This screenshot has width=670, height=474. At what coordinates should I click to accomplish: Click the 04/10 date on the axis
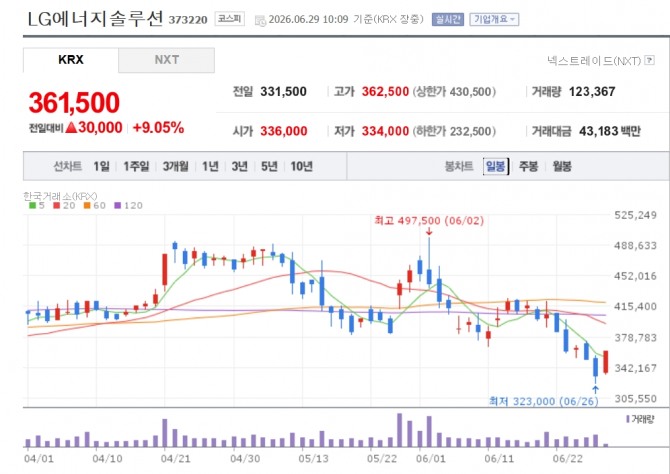(x=107, y=459)
